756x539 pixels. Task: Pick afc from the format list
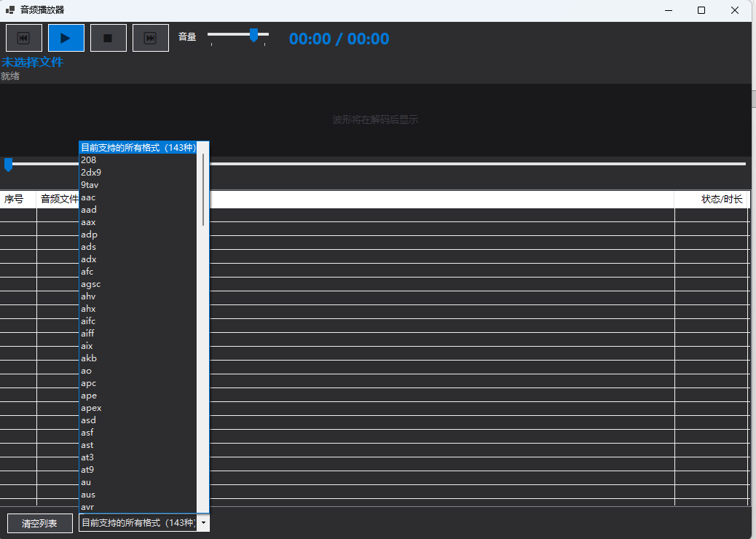[138, 272]
